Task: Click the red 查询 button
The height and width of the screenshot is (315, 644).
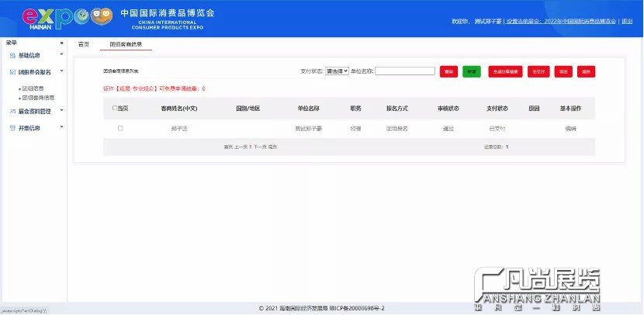Action: 448,71
